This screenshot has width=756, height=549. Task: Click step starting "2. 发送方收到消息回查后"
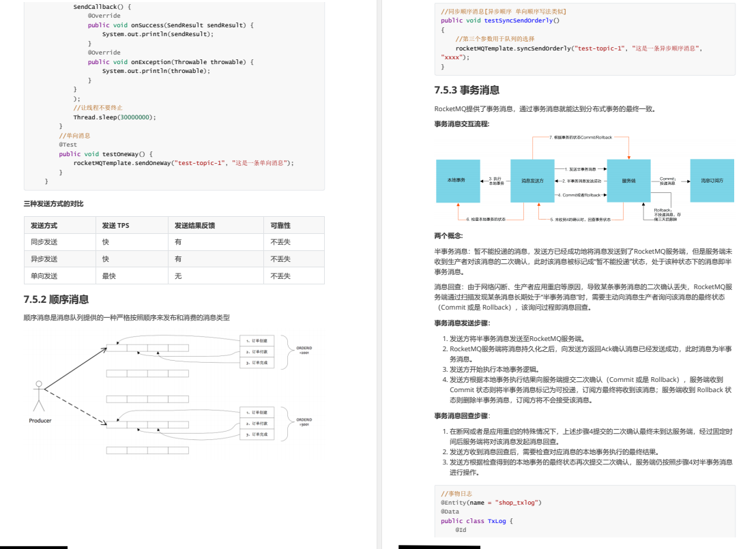[551, 452]
